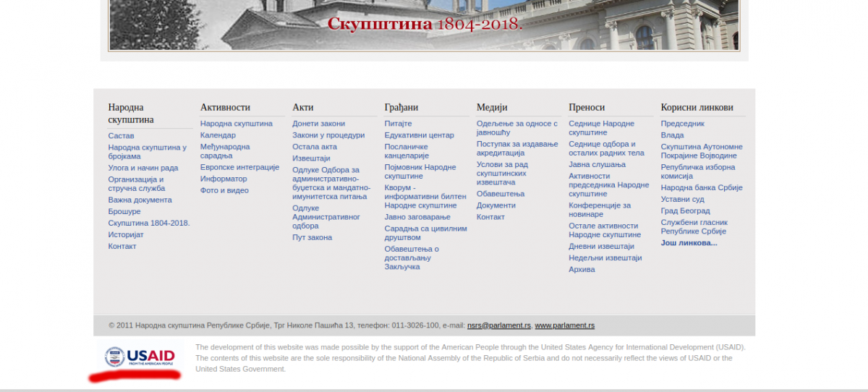The height and width of the screenshot is (392, 868).
Task: Open Услови за рад скупштинских извештача
Action: click(502, 173)
